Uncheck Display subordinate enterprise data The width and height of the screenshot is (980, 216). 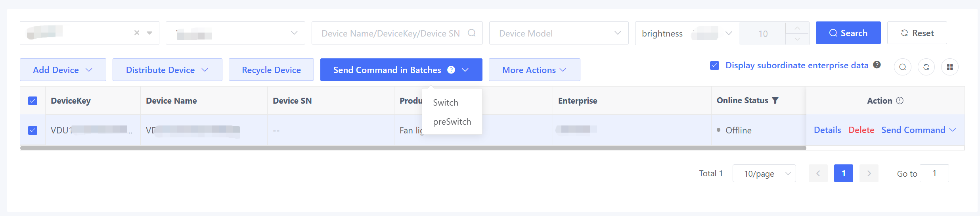[715, 66]
